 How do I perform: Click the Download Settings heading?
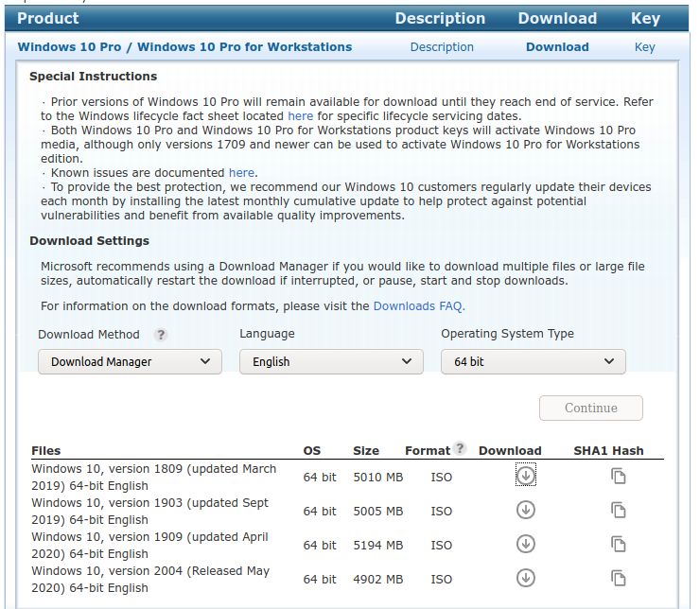[89, 241]
